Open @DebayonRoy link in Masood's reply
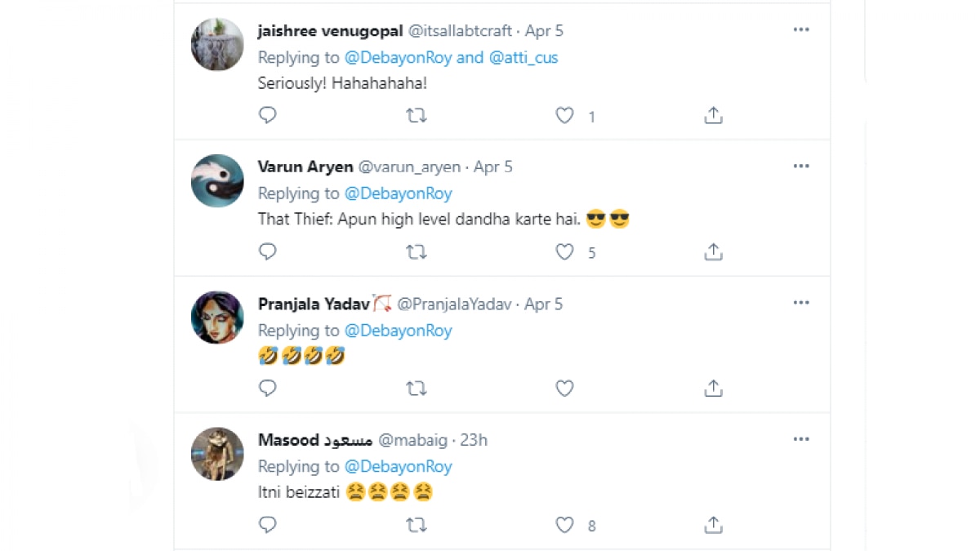Viewport: 980px width, 551px height. pyautogui.click(x=398, y=467)
